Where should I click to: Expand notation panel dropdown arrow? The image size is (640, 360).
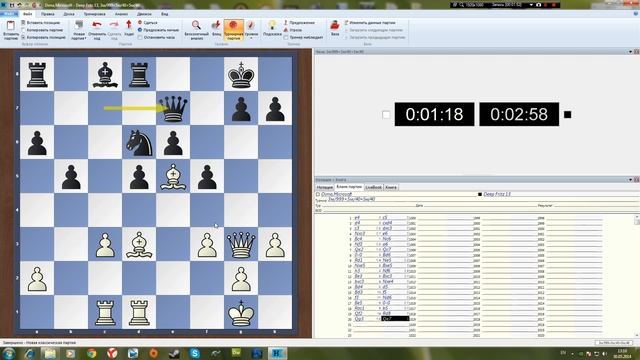[x=630, y=180]
